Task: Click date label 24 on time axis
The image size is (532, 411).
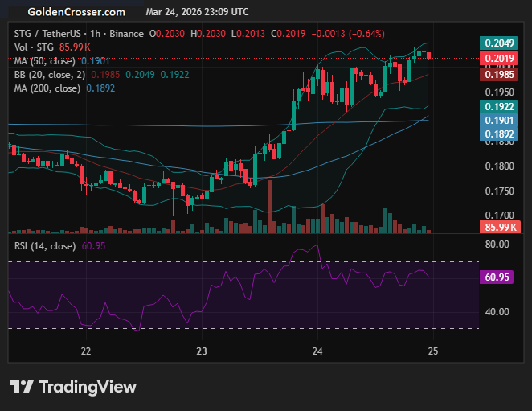Action: [317, 351]
